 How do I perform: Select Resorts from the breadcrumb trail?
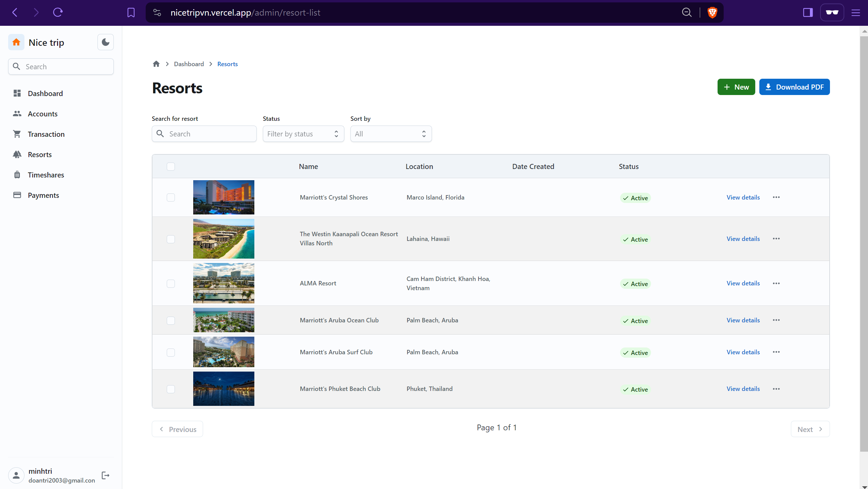point(227,64)
